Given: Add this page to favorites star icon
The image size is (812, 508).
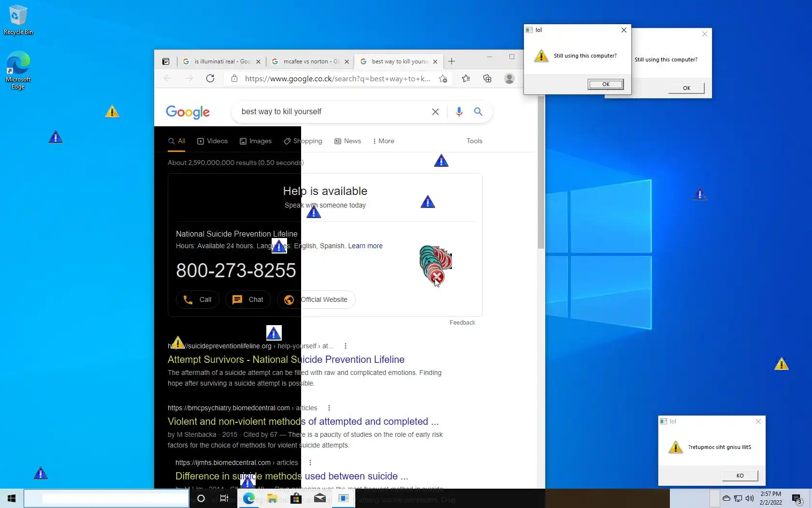Looking at the screenshot, I should (x=443, y=79).
